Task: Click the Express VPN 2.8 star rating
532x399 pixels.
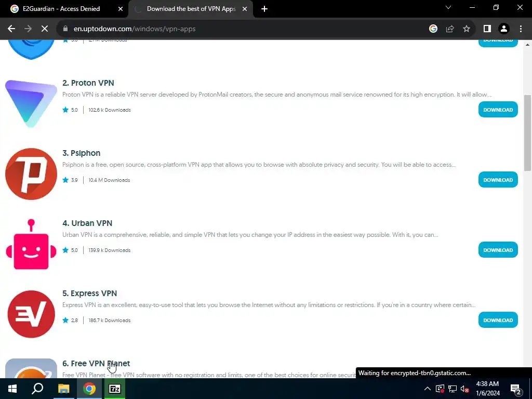Action: (x=70, y=320)
